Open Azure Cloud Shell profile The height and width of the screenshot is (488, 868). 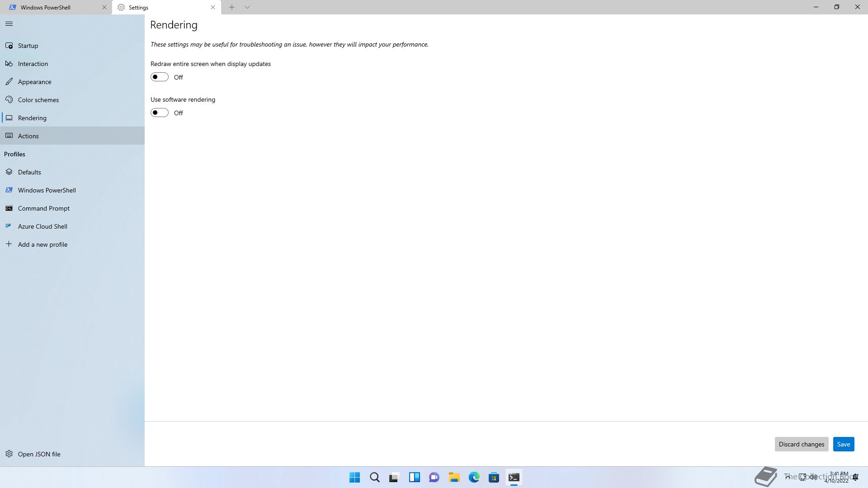coord(42,226)
